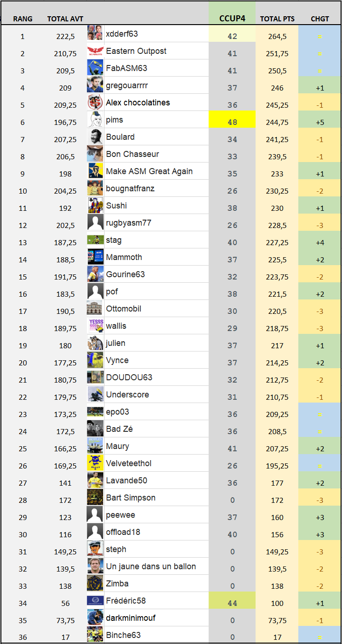Screen dimensions: 342x644
Task: Click the default silhouette avatar beside rugbyasm77
Action: tap(95, 223)
